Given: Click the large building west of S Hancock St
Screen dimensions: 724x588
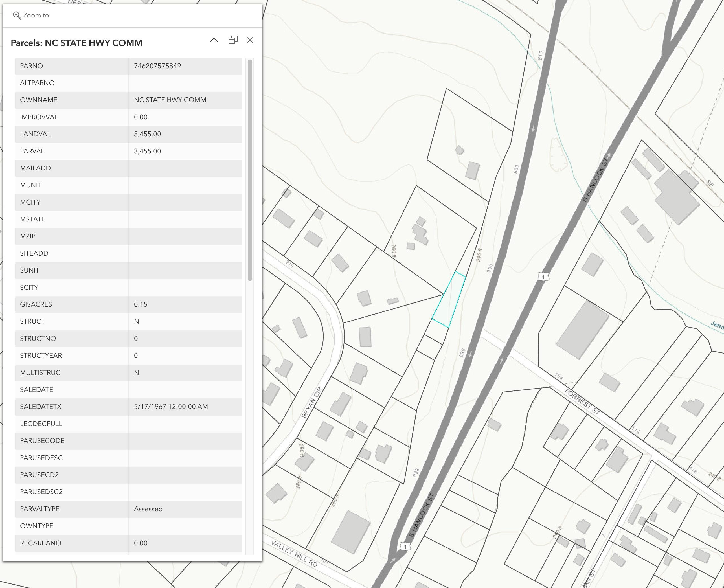Looking at the screenshot, I should pos(350,532).
